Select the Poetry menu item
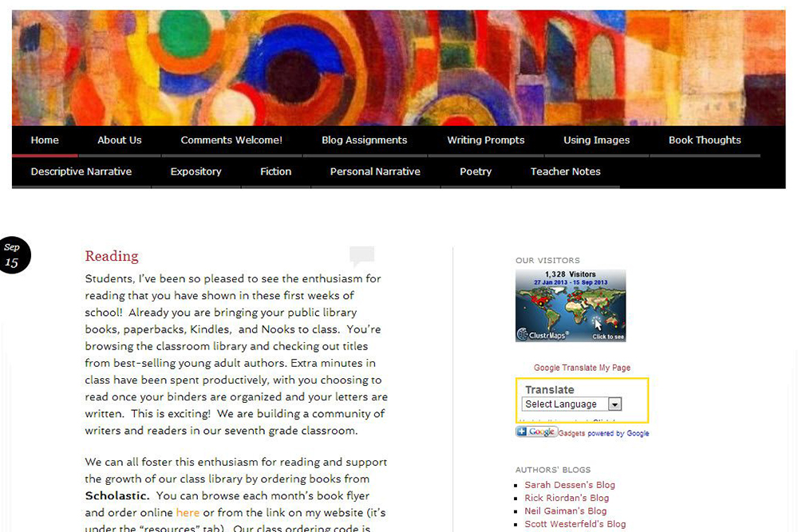The width and height of the screenshot is (798, 532). point(476,172)
